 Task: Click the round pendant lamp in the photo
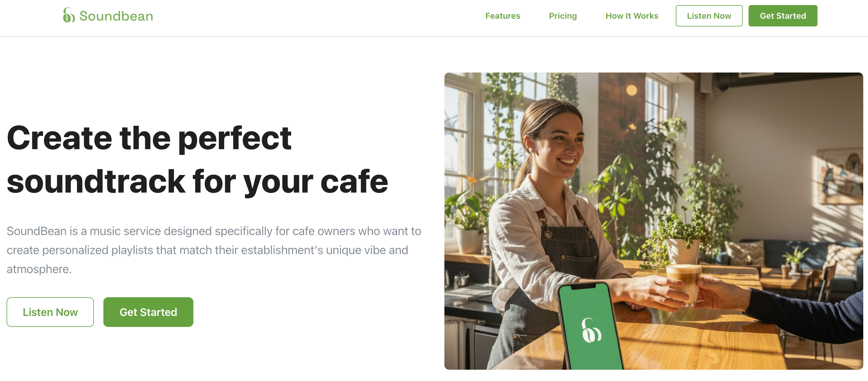pos(632,90)
